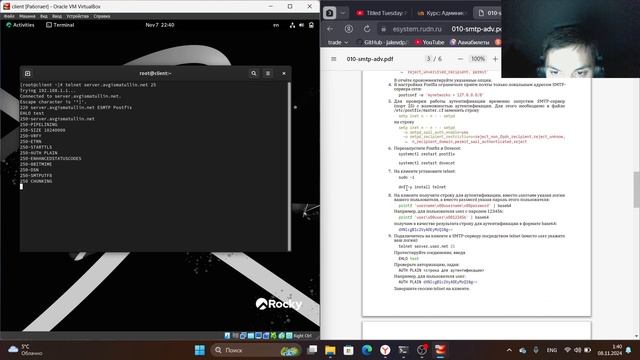Click the Terminal app menu in GNOME bar
The height and width of the screenshot is (360, 640).
point(60,25)
